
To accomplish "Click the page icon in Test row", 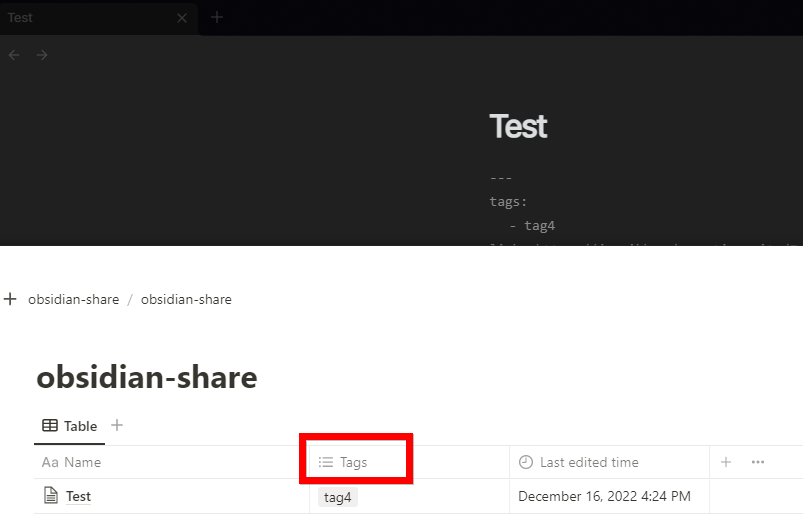I will [x=51, y=496].
